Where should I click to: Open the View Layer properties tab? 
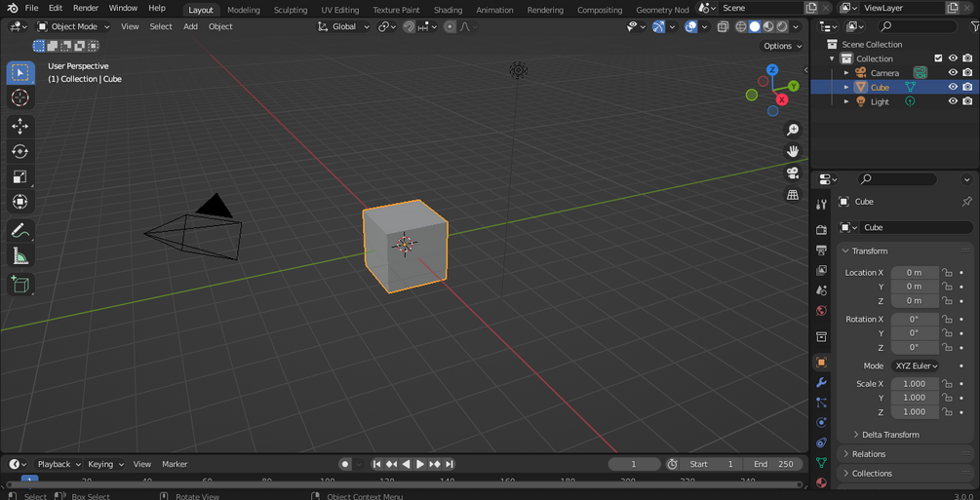point(821,270)
